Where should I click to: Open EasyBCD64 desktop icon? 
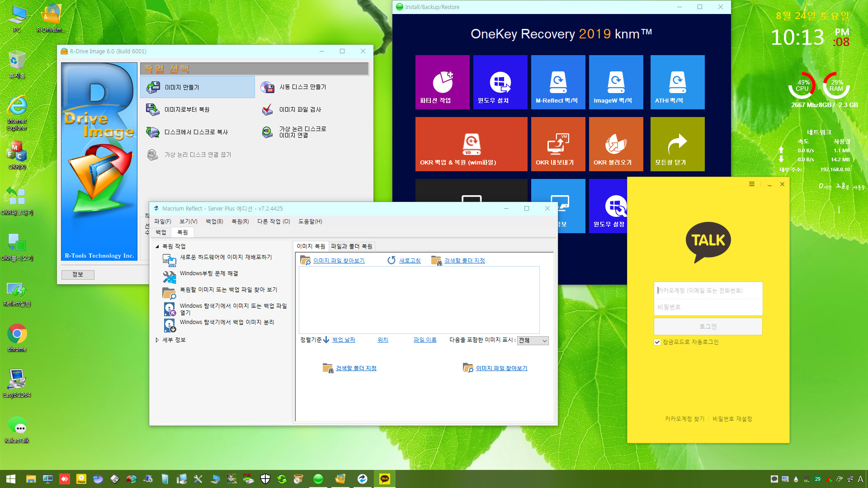(x=17, y=383)
